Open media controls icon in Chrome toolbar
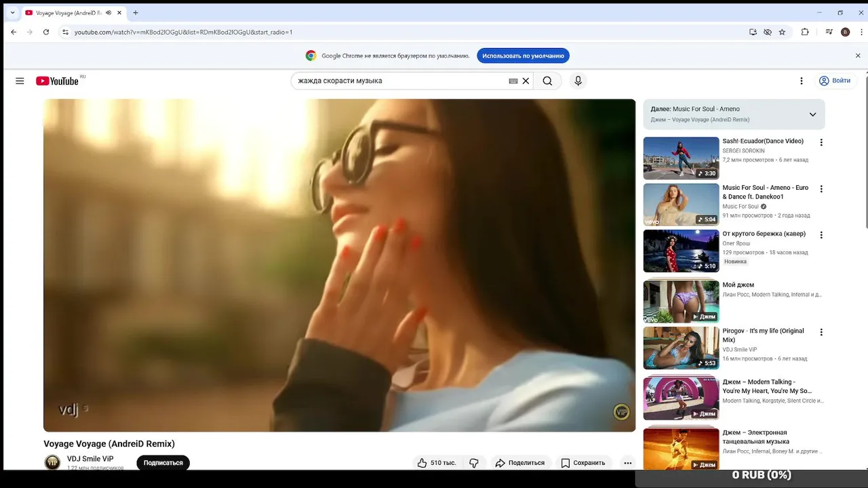 (x=829, y=32)
